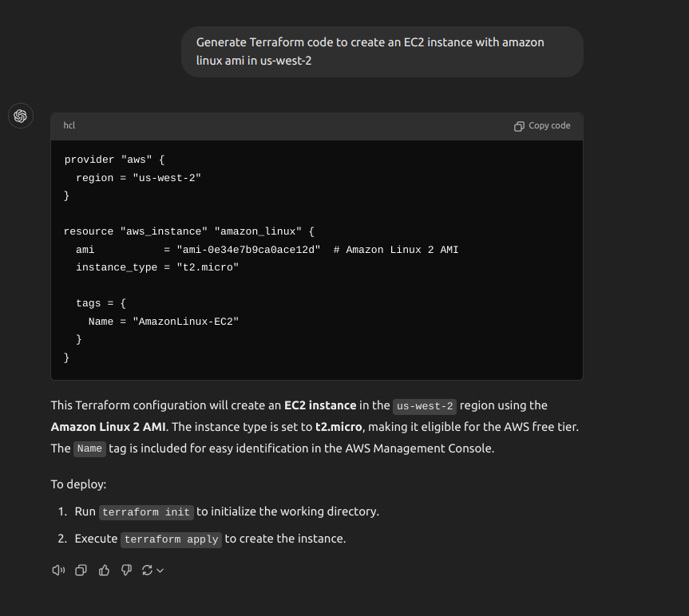
Task: Click the 'terraform init' inline code
Action: tap(146, 512)
